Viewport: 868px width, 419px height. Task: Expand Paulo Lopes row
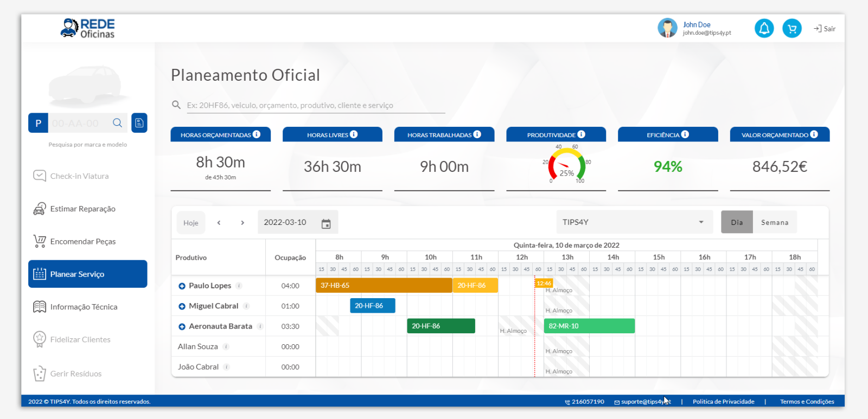[182, 286]
